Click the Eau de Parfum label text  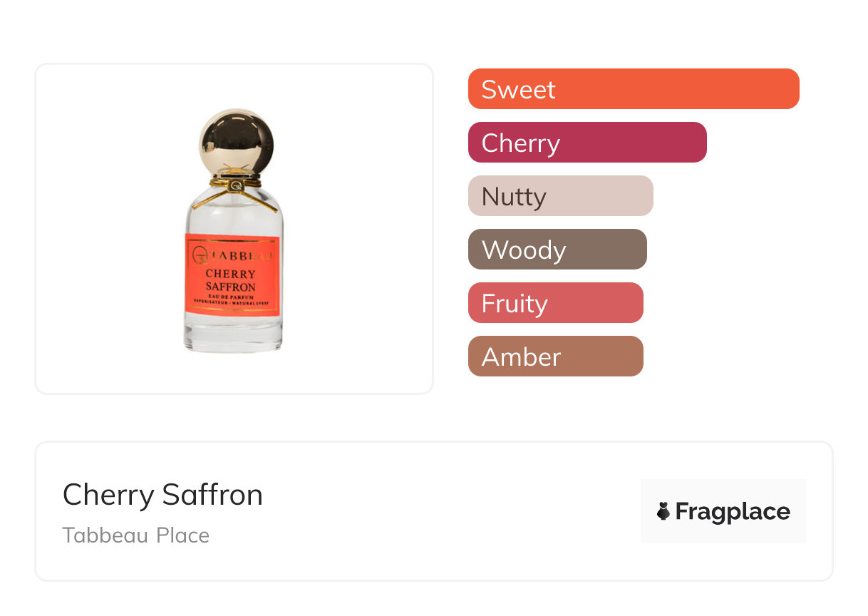tap(231, 296)
